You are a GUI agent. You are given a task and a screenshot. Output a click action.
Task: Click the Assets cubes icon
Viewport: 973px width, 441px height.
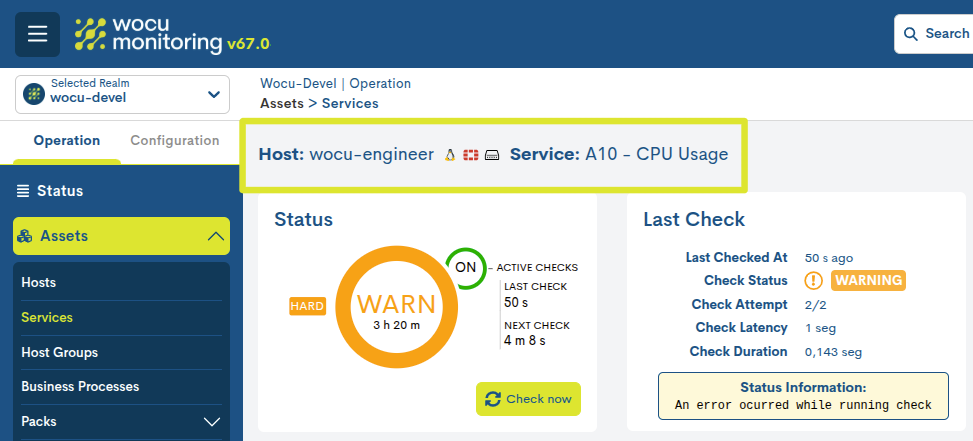click(x=26, y=237)
